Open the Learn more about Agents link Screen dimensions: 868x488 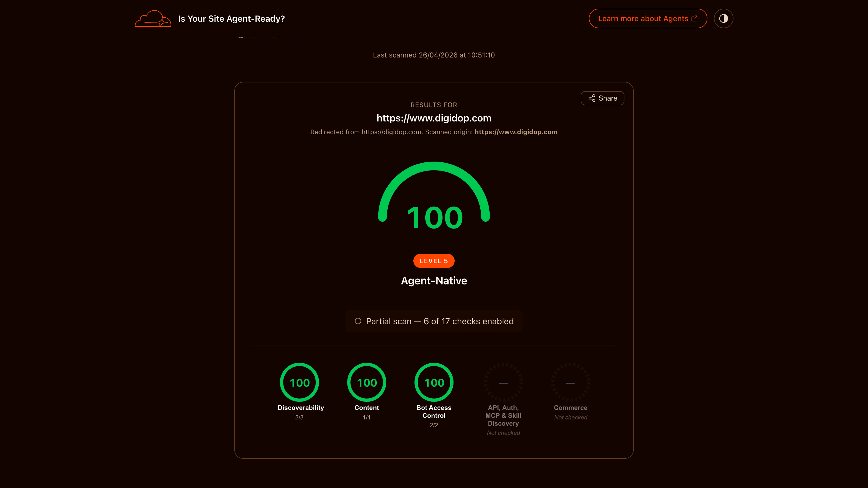[x=647, y=18]
